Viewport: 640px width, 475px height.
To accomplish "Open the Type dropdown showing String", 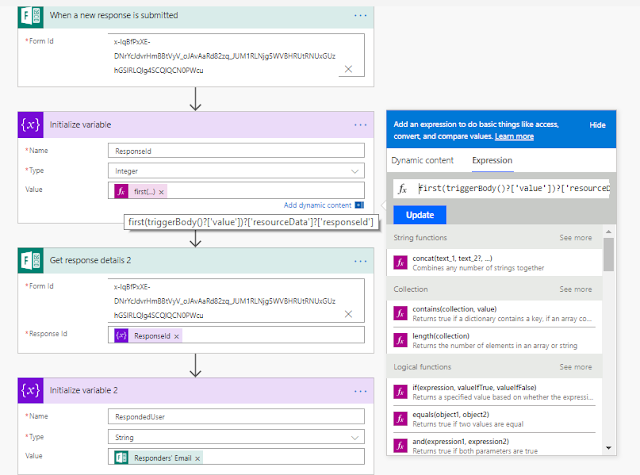I will coord(236,437).
